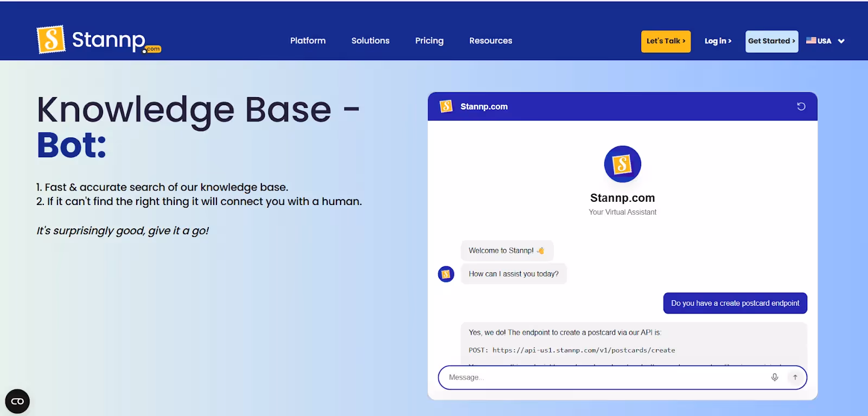
Task: Click the 'Stannp.com' chat header title
Action: click(484, 106)
